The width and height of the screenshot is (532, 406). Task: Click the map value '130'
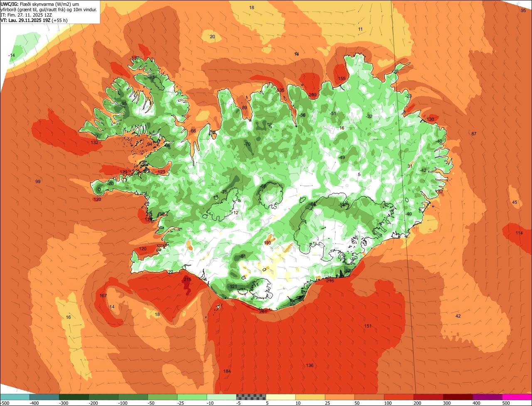point(430,119)
